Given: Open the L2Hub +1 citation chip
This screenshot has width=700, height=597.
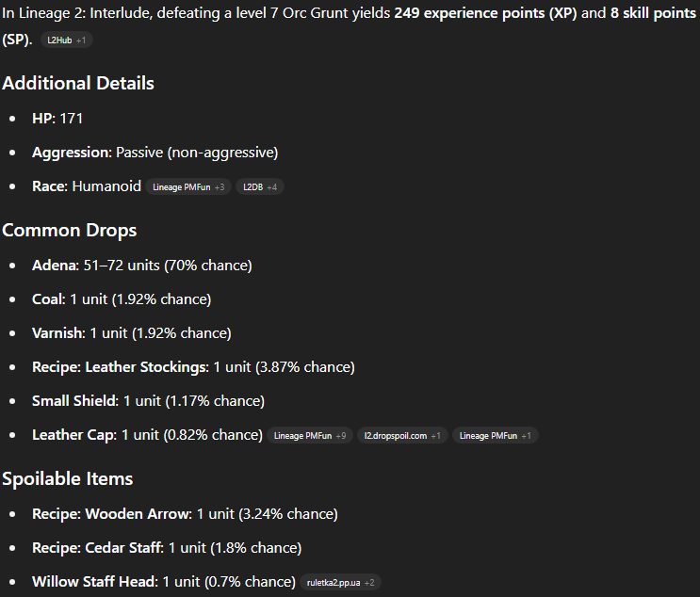Looking at the screenshot, I should coord(67,40).
